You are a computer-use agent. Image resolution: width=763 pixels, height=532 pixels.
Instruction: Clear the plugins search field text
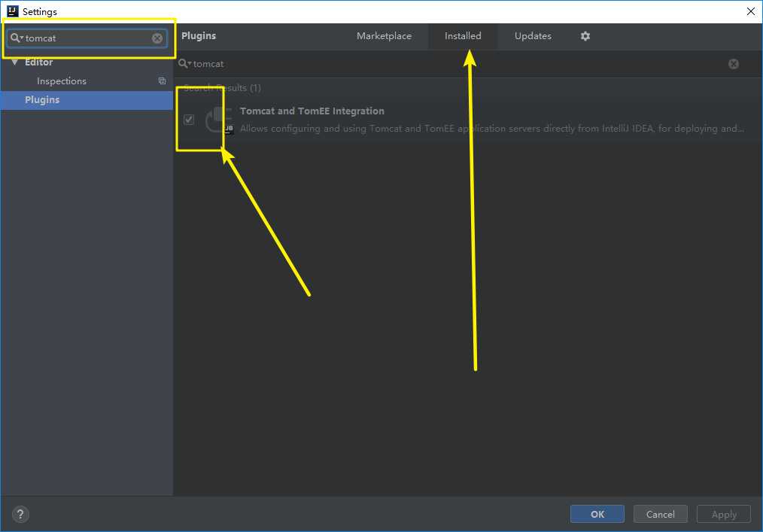pyautogui.click(x=734, y=64)
